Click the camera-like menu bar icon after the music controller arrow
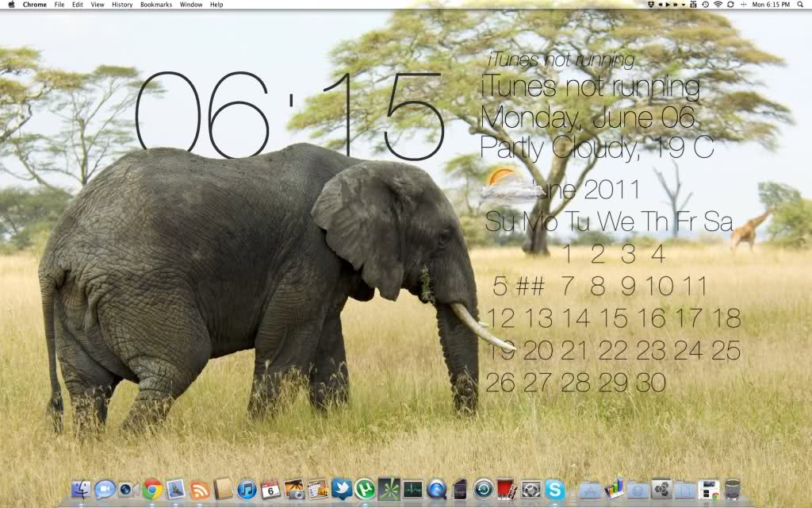 pyautogui.click(x=693, y=4)
